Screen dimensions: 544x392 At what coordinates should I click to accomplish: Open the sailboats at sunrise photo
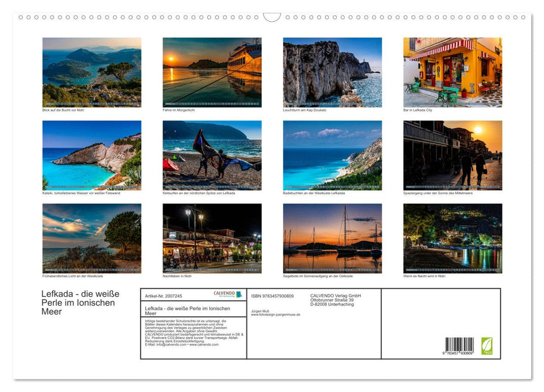[x=332, y=238]
